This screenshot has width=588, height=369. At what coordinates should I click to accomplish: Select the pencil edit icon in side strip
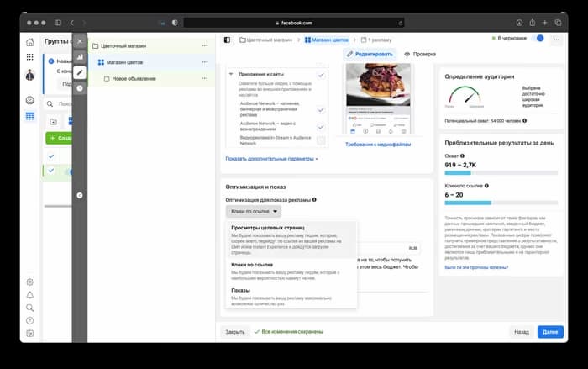[80, 72]
